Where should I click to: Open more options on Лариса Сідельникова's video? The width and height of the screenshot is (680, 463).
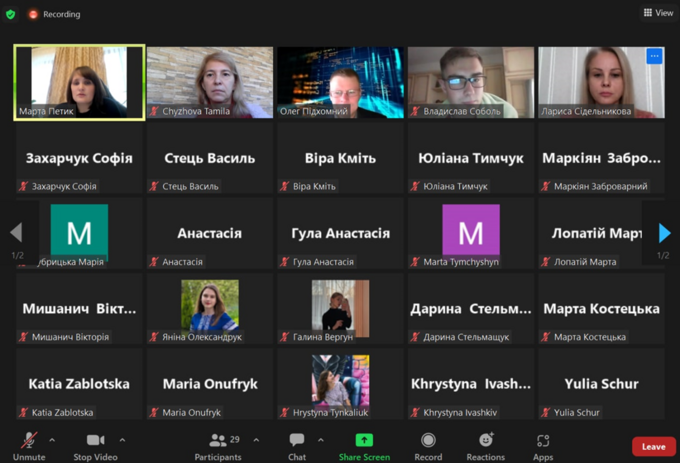click(654, 56)
